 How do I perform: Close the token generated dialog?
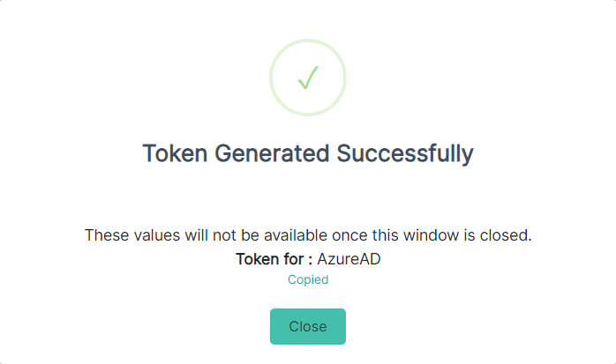(308, 326)
